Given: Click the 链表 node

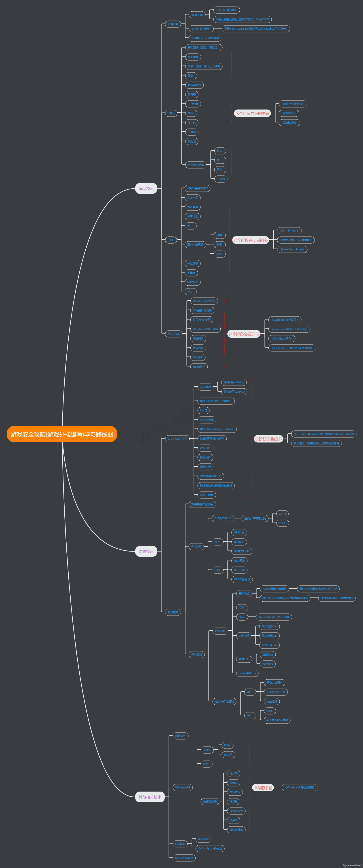Looking at the screenshot, I should (x=220, y=151).
